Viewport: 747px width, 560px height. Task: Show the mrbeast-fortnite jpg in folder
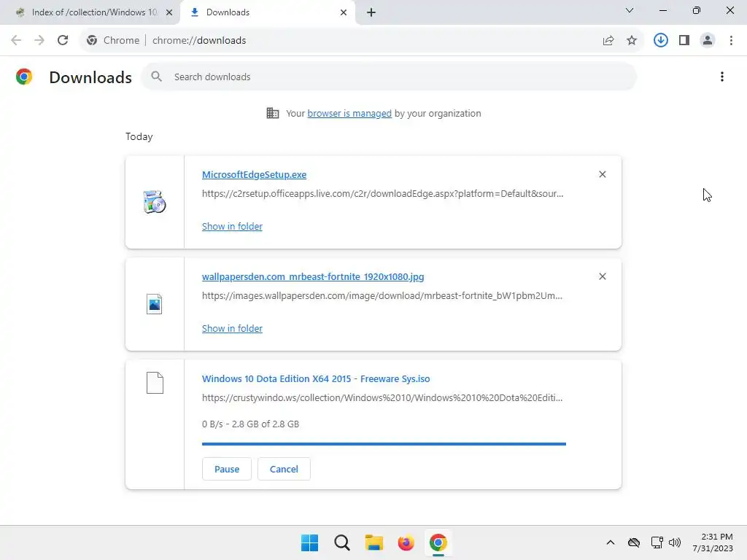point(232,328)
